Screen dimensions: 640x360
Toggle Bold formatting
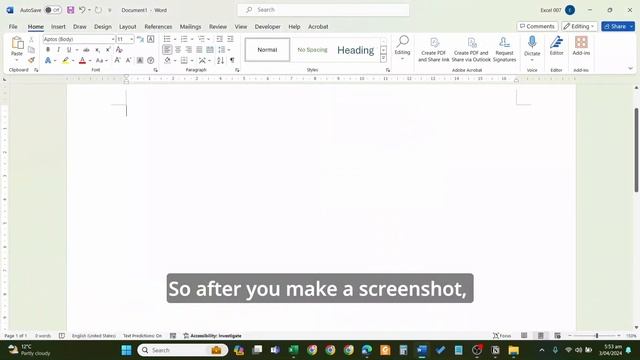[x=48, y=50]
